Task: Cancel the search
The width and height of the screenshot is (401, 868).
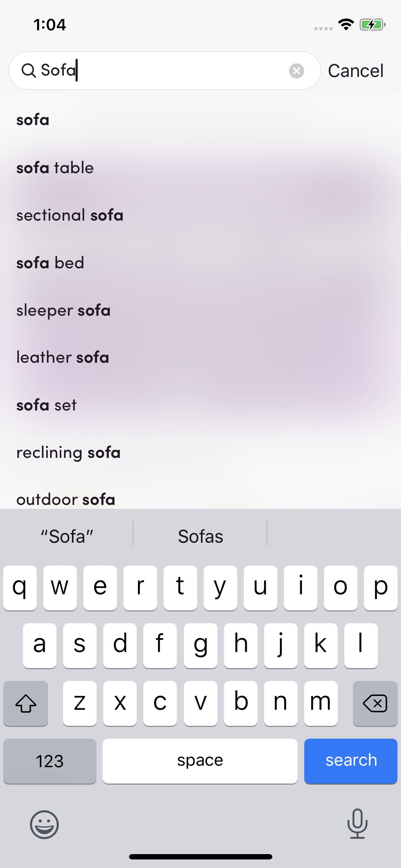Action: click(356, 70)
